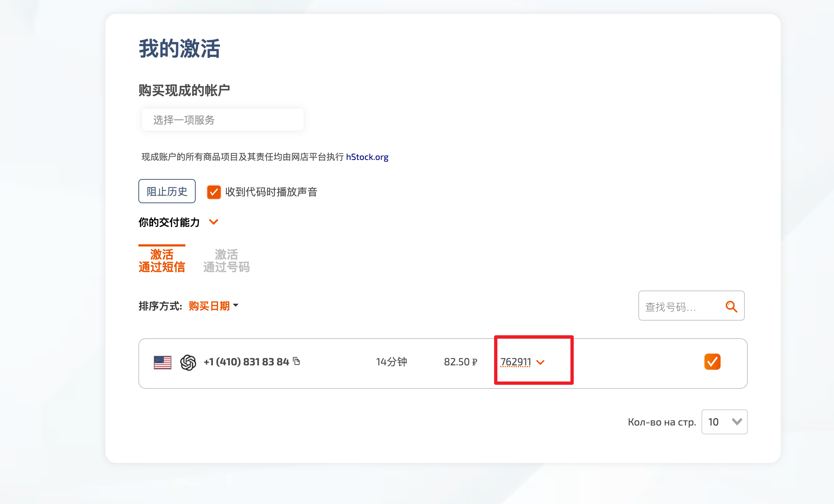Click phone number +1 (410) 831 83 84
Viewport: 834px width, 504px height.
pyautogui.click(x=246, y=362)
